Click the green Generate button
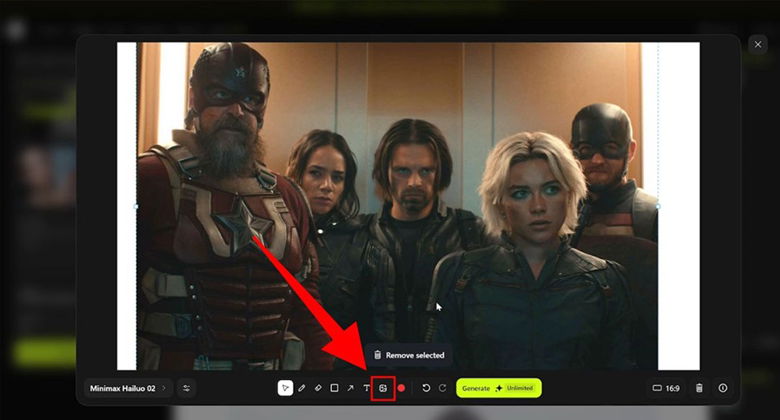 pos(498,388)
